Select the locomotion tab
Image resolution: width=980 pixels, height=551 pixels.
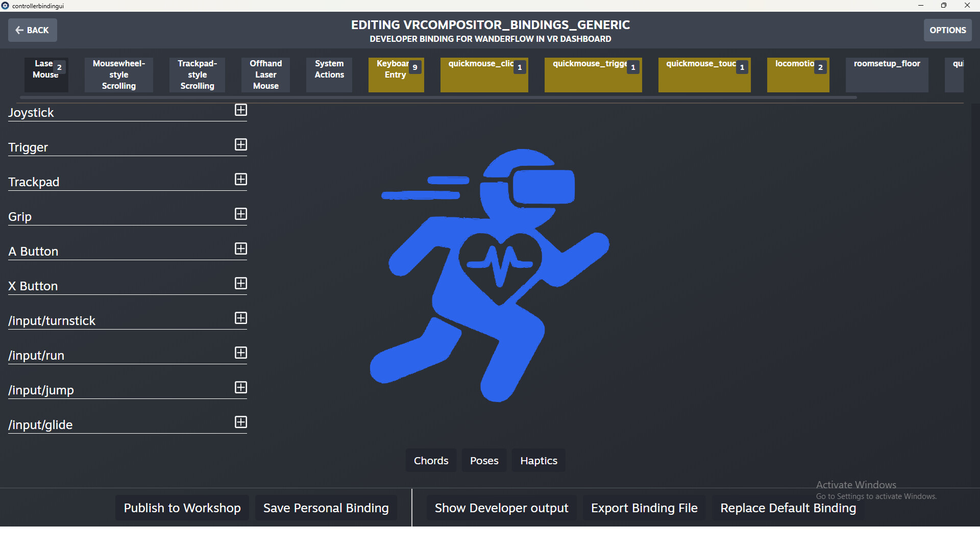pyautogui.click(x=798, y=74)
